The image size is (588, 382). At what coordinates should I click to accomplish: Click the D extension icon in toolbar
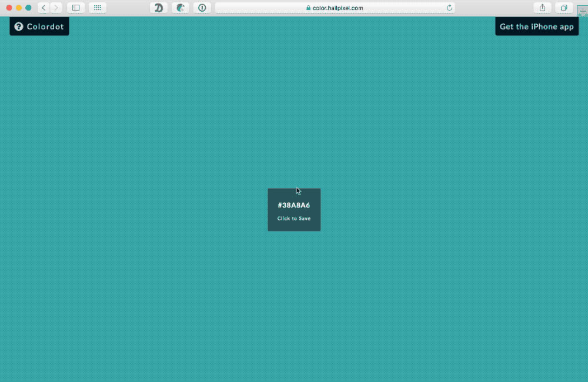pyautogui.click(x=159, y=8)
